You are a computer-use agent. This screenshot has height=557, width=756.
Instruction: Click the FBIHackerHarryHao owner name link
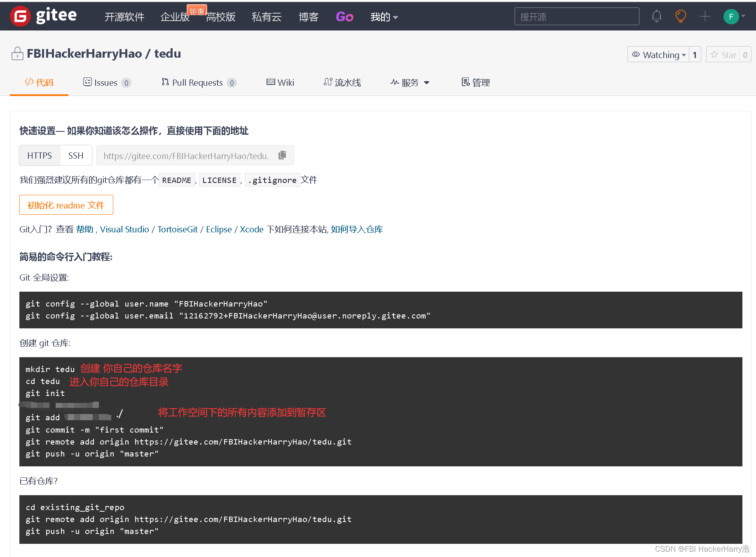pyautogui.click(x=84, y=54)
